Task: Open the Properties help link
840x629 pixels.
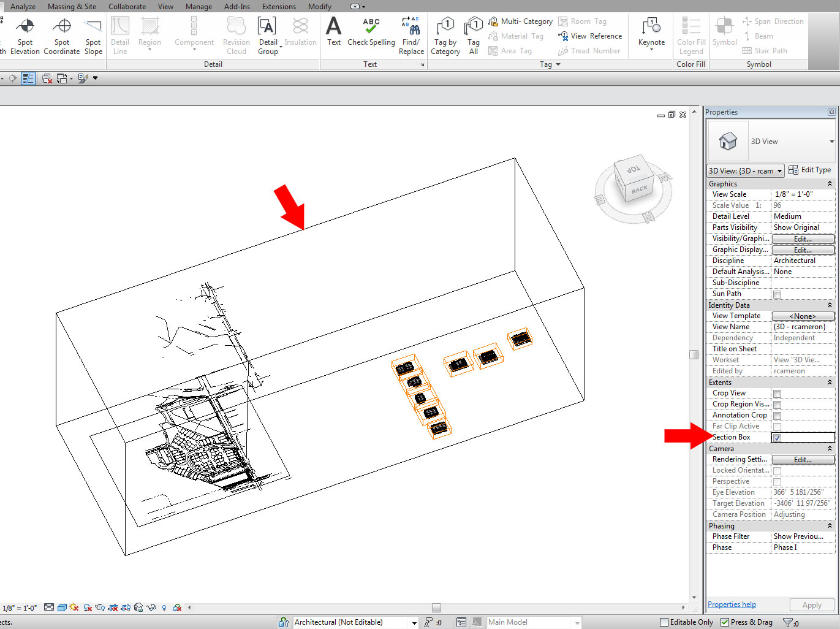Action: point(732,604)
